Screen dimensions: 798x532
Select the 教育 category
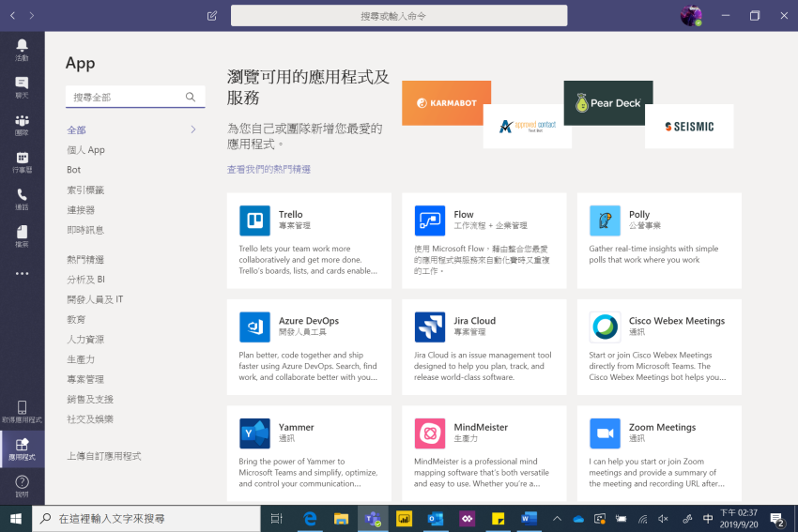tap(76, 319)
